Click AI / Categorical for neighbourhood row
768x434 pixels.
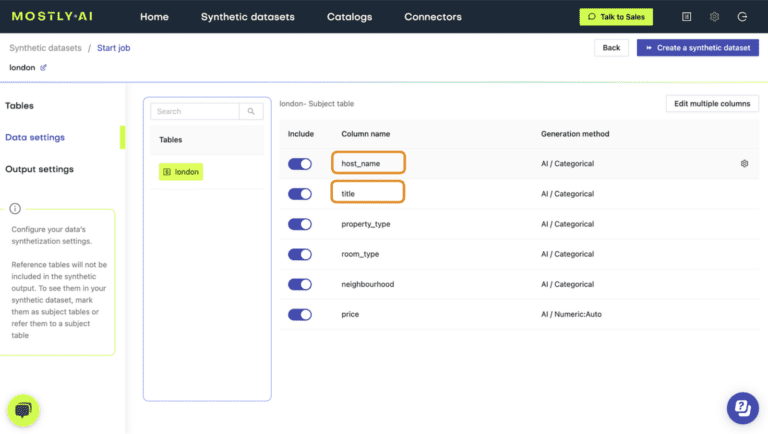coord(567,284)
